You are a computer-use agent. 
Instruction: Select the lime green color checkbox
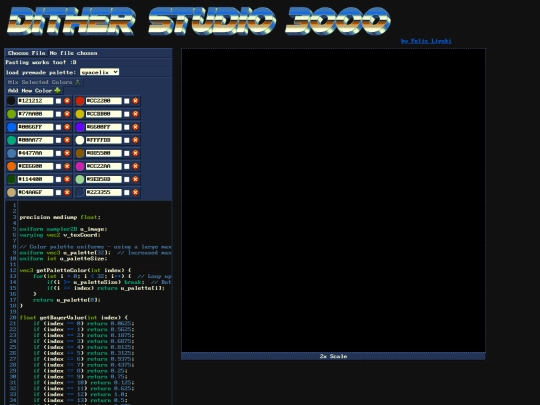click(x=58, y=114)
